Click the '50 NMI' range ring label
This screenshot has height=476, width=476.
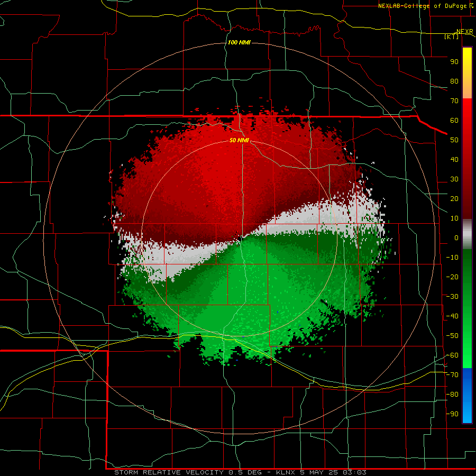(239, 140)
